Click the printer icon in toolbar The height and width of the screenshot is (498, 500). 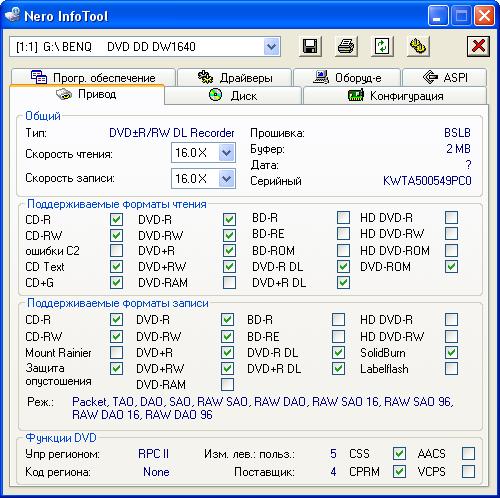click(346, 46)
